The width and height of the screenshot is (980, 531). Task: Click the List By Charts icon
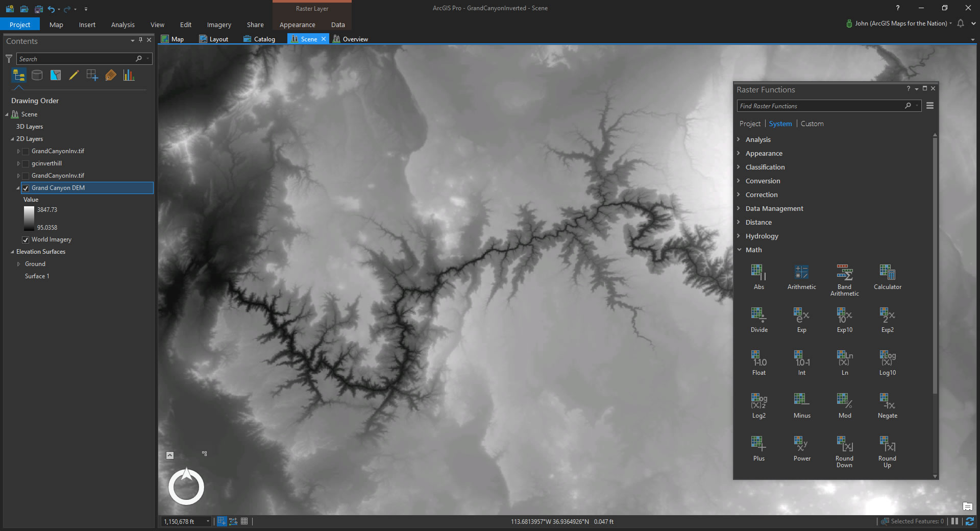tap(129, 76)
